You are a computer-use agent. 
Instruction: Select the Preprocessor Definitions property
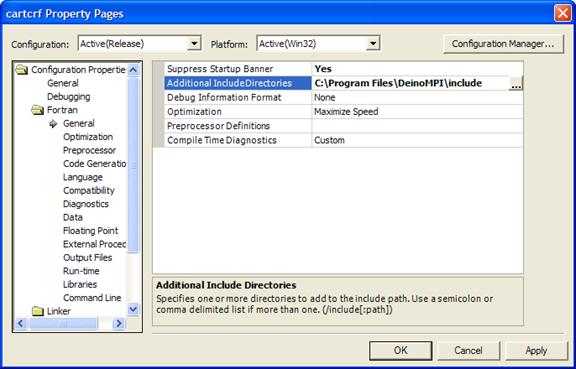(x=237, y=126)
